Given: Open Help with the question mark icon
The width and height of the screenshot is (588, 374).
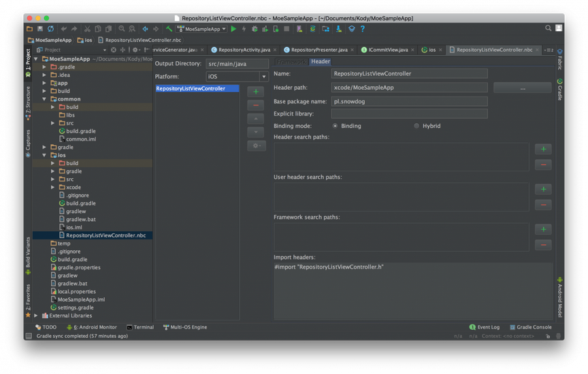Looking at the screenshot, I should click(x=363, y=29).
